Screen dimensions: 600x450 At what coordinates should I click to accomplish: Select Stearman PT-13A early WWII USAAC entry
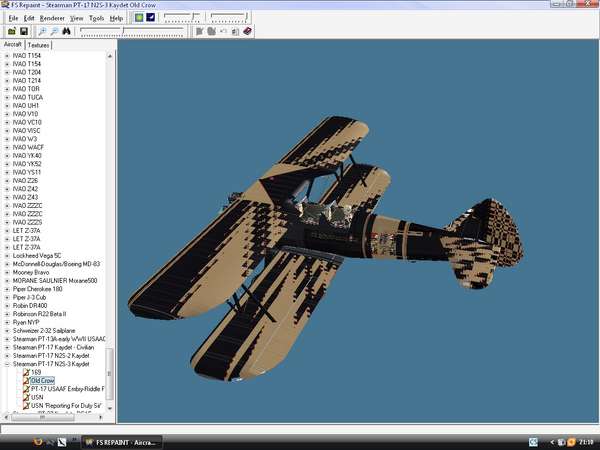coord(59,339)
